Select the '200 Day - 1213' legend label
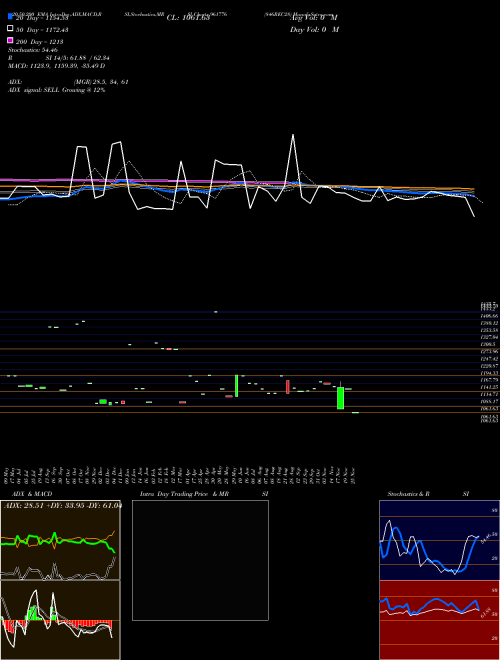The image size is (500, 660). coord(40,42)
